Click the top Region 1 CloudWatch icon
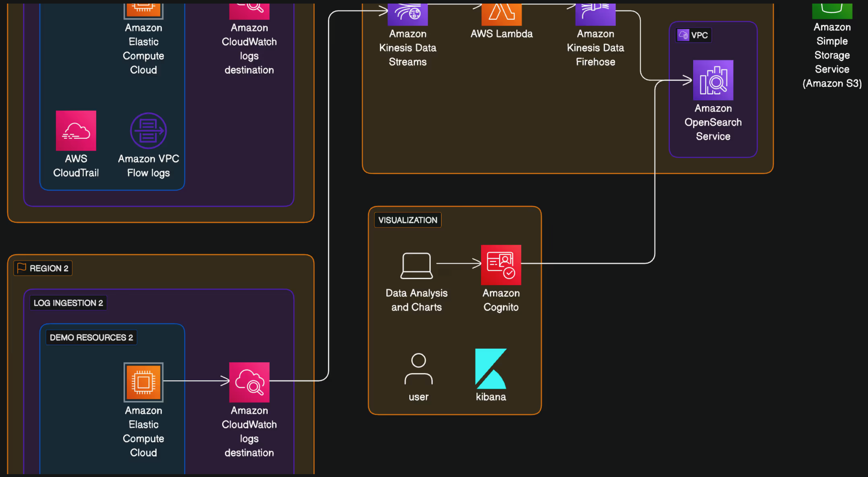This screenshot has width=868, height=477. pos(249,11)
